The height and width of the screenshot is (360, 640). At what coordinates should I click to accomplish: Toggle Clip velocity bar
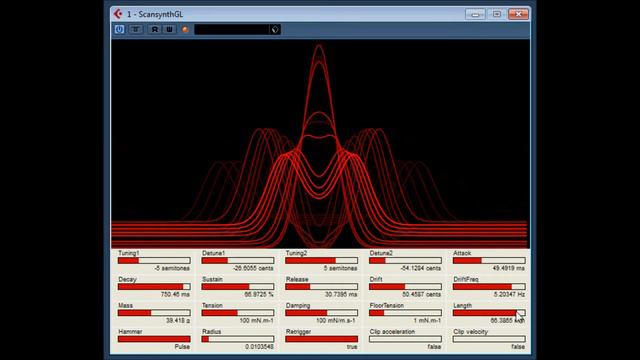(x=489, y=339)
